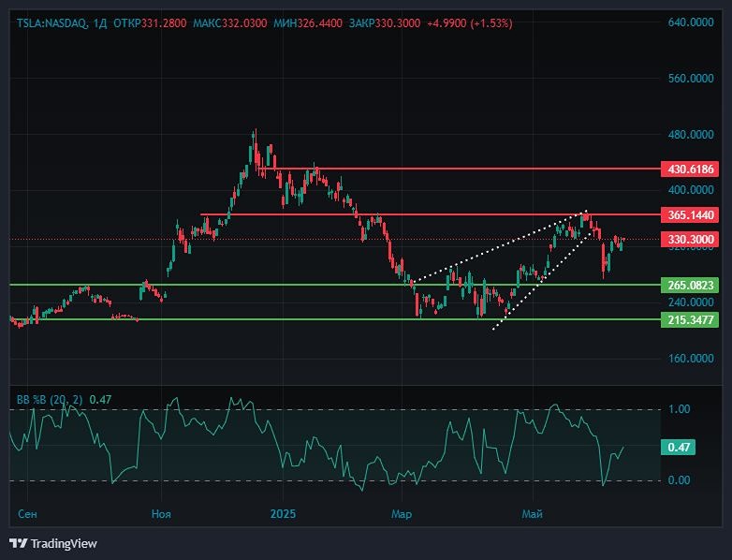Click the 640.0000 price scale label
732x560 pixels.
coord(691,22)
